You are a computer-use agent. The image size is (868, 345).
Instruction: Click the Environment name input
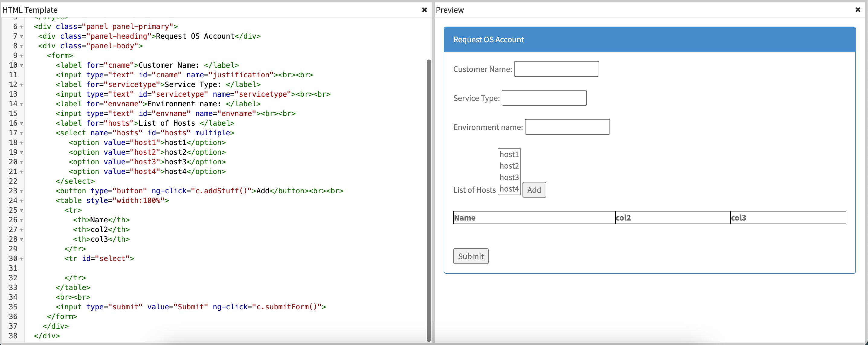coord(567,127)
